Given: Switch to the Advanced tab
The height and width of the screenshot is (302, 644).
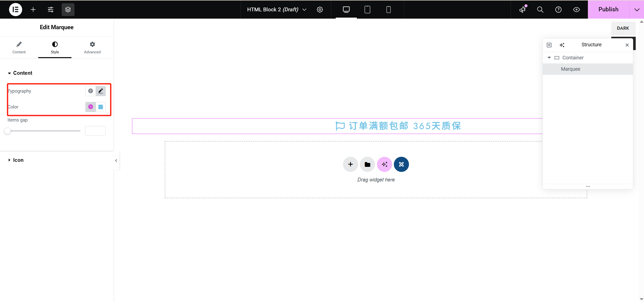Looking at the screenshot, I should tap(92, 47).
